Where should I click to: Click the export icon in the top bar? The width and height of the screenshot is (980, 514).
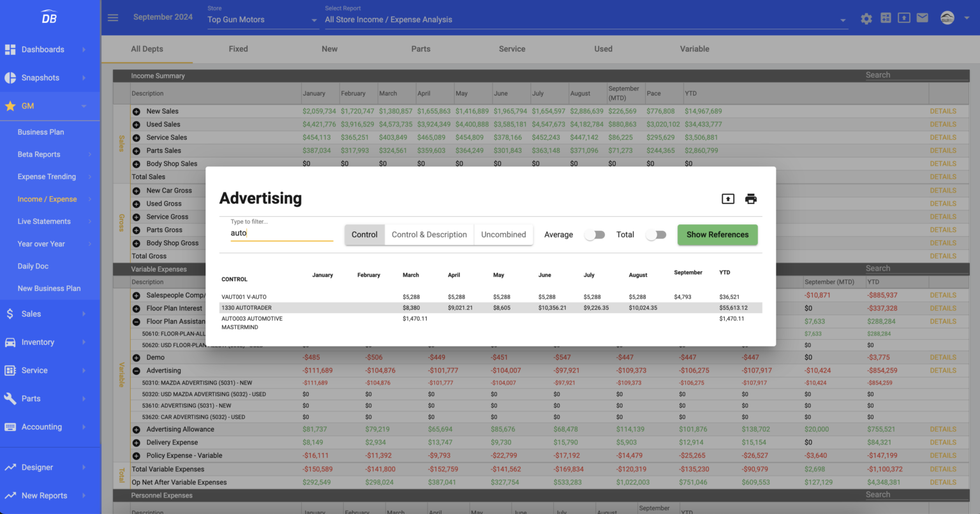(904, 18)
